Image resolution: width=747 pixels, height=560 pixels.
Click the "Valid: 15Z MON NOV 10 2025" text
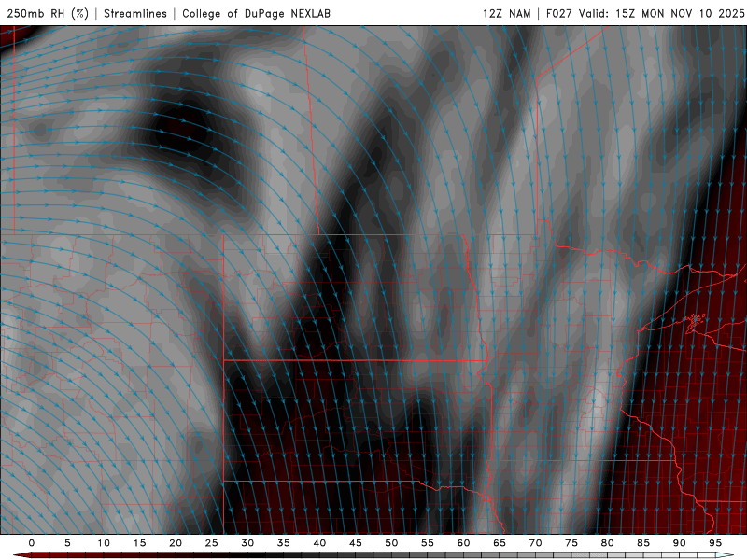[661, 13]
